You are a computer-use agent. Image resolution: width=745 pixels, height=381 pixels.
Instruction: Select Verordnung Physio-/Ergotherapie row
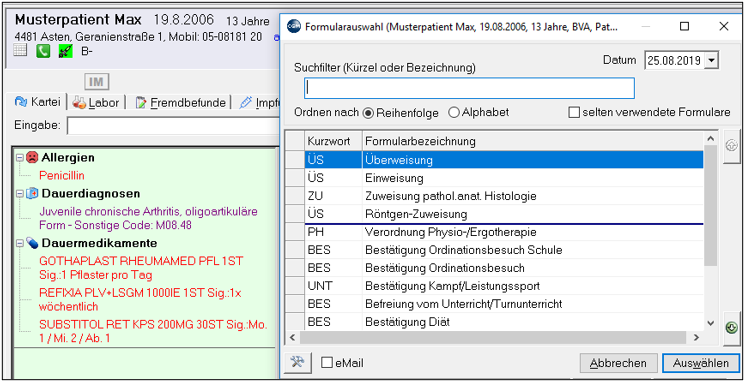click(504, 232)
